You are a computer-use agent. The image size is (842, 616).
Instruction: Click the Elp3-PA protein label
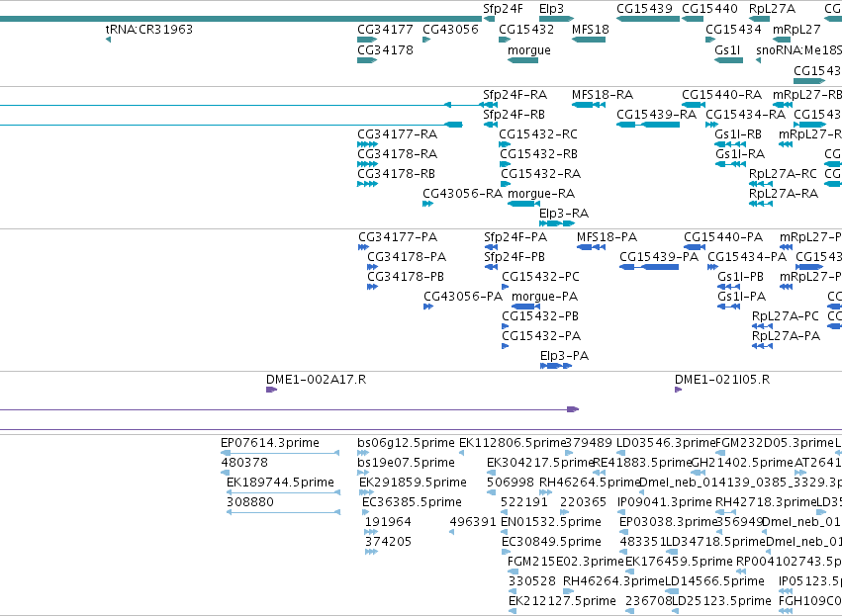coord(564,356)
